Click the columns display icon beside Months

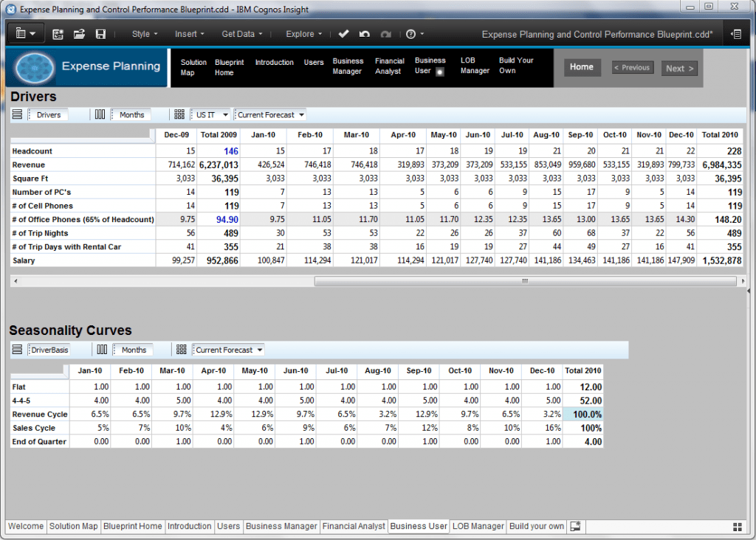point(101,114)
